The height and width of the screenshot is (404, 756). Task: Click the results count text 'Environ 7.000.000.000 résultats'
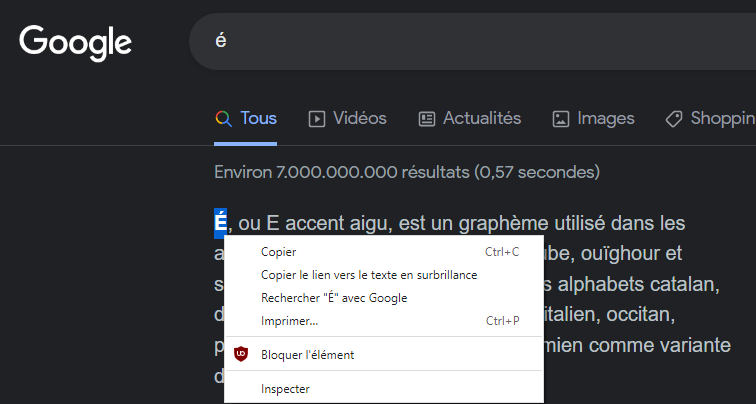point(341,172)
